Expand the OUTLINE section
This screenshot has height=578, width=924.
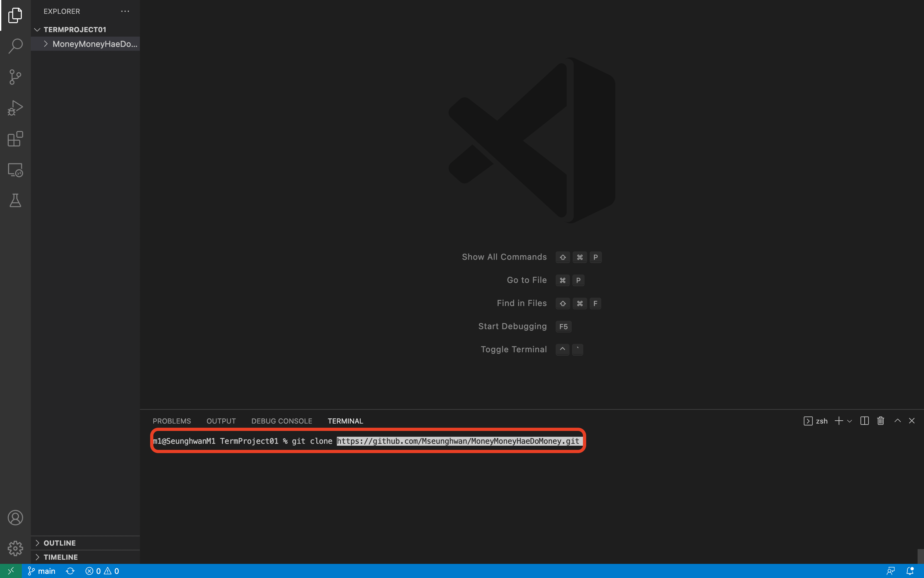pos(86,543)
